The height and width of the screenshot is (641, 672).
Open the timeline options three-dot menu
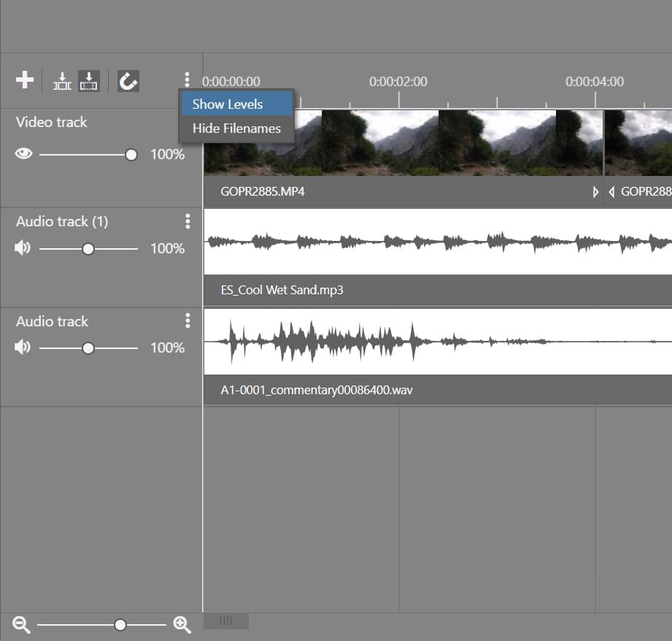pos(187,80)
